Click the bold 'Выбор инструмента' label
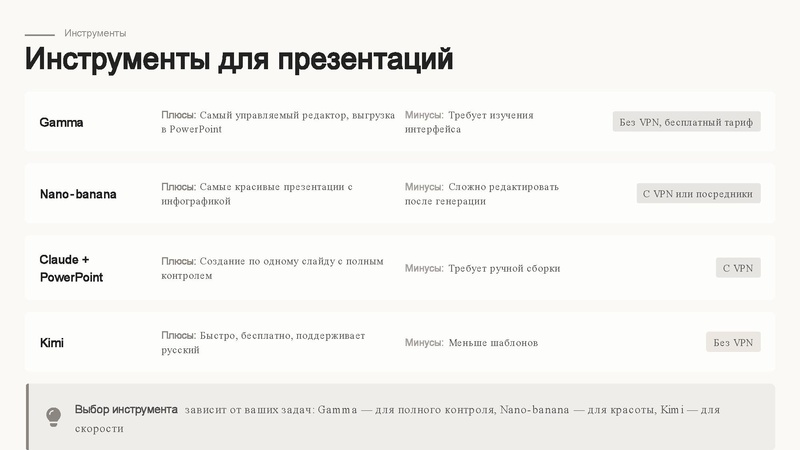The image size is (800, 450). (x=126, y=409)
